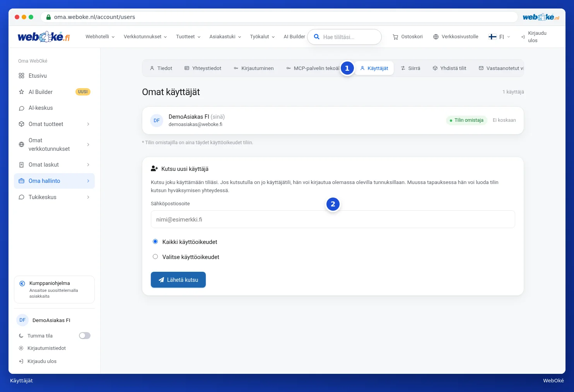
Task: Expand Omat verkkotunnukset sidebar chevron
Action: [88, 145]
